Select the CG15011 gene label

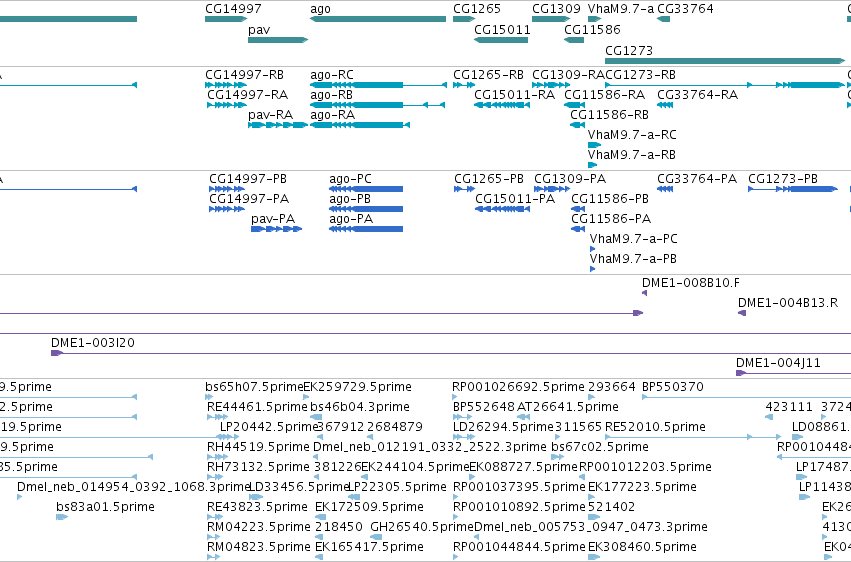pos(502,29)
